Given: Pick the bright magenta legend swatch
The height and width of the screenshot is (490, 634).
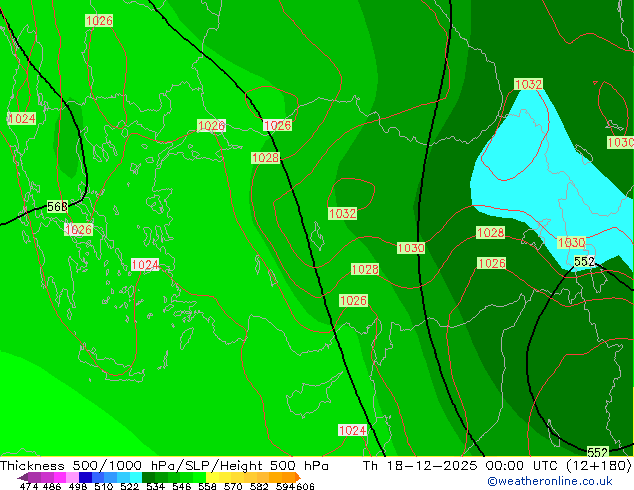Looking at the screenshot, I should pos(60,477).
